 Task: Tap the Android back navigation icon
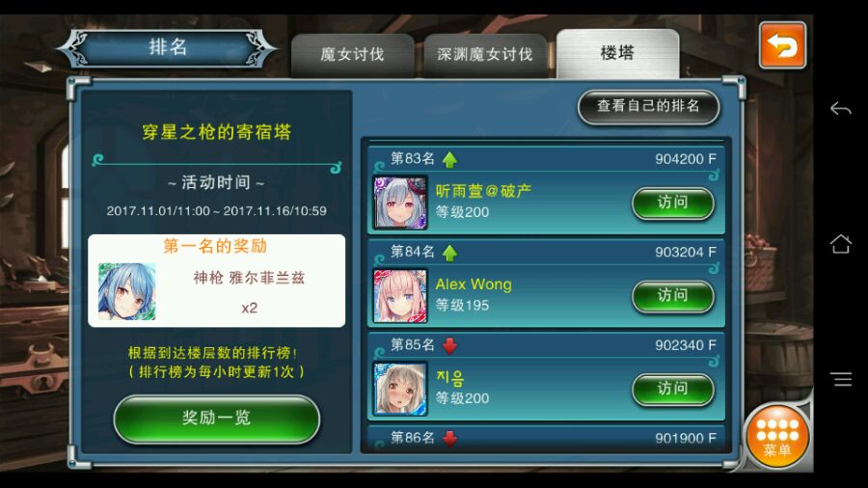pyautogui.click(x=840, y=108)
